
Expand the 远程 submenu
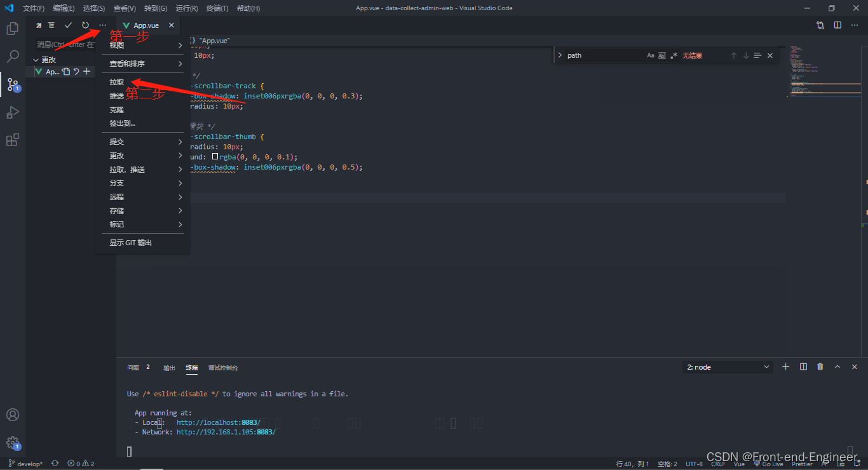pyautogui.click(x=142, y=197)
